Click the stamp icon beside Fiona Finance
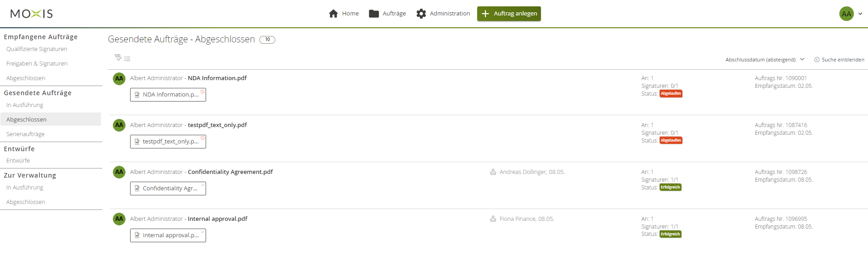 click(x=493, y=219)
